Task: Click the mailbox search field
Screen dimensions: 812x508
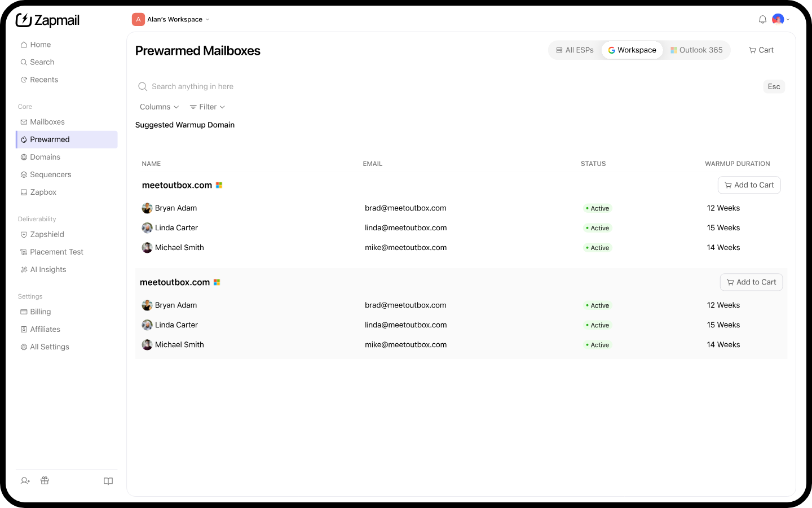Action: 448,86
